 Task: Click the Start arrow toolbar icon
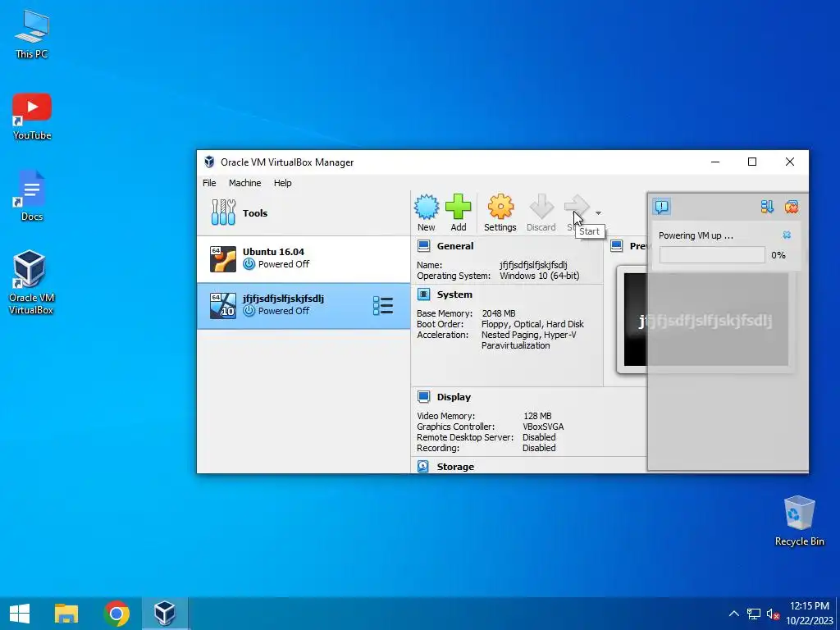coord(577,207)
